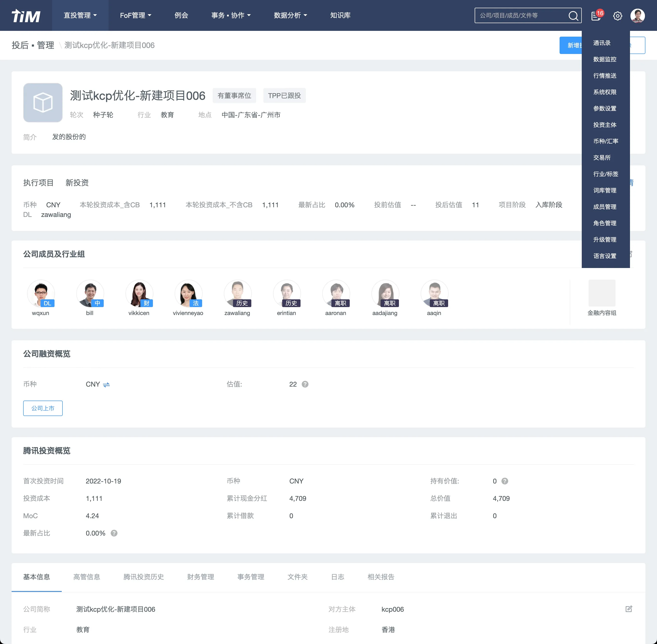Open wqxun member avatar

41,293
